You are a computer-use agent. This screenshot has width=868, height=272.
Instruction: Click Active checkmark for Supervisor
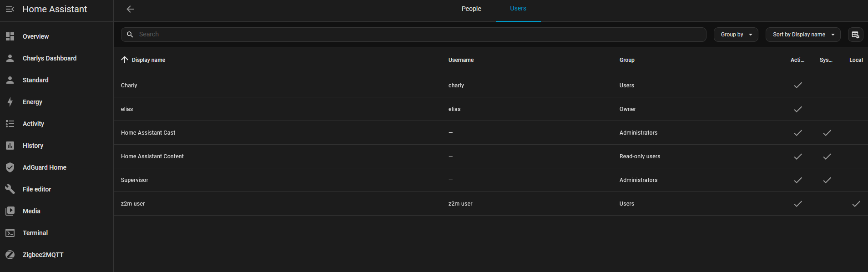tap(798, 180)
